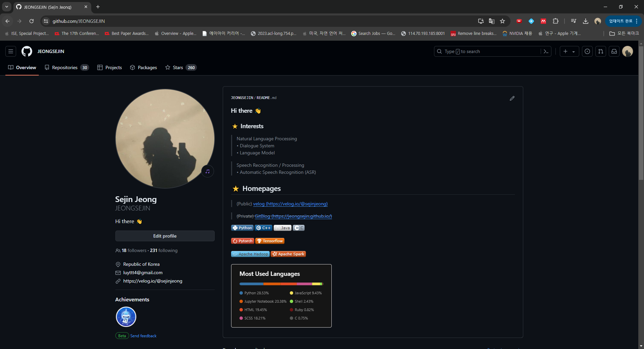Edit the README with the pencil icon
Viewport: 644px width, 349px height.
click(x=512, y=98)
